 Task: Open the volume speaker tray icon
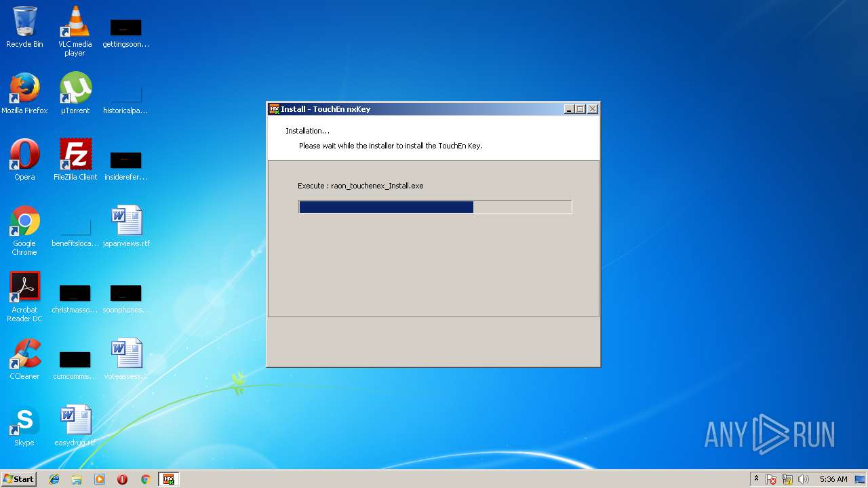coord(804,479)
